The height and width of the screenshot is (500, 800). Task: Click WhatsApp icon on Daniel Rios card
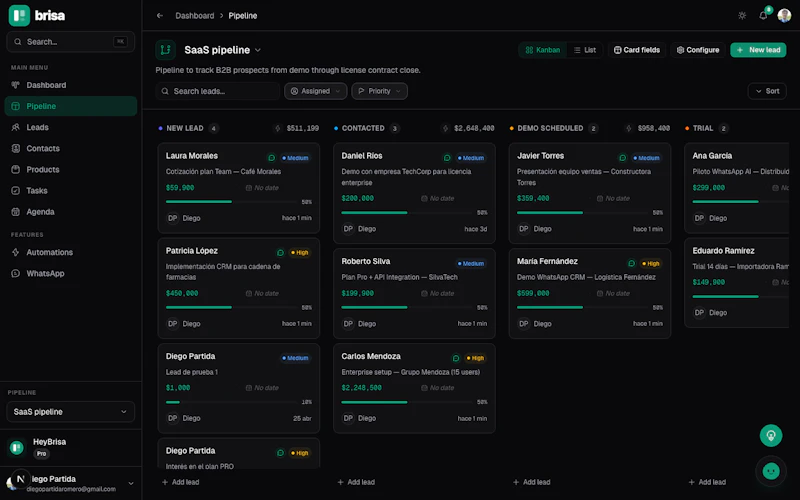(447, 158)
